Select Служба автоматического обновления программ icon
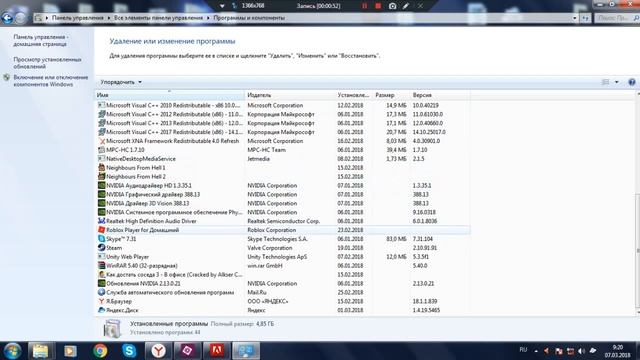Screen dimensions: 640x360 pos(101,292)
